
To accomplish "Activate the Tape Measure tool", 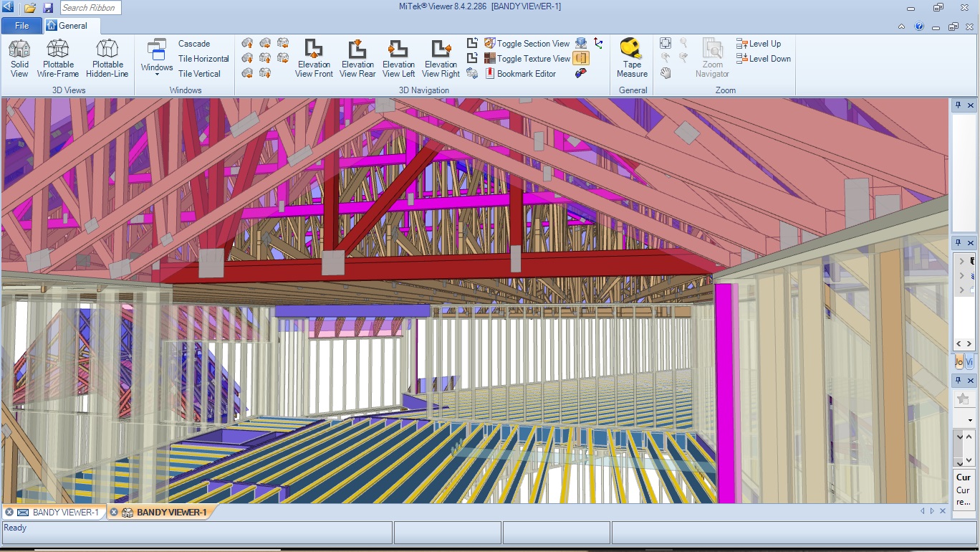I will tap(632, 58).
